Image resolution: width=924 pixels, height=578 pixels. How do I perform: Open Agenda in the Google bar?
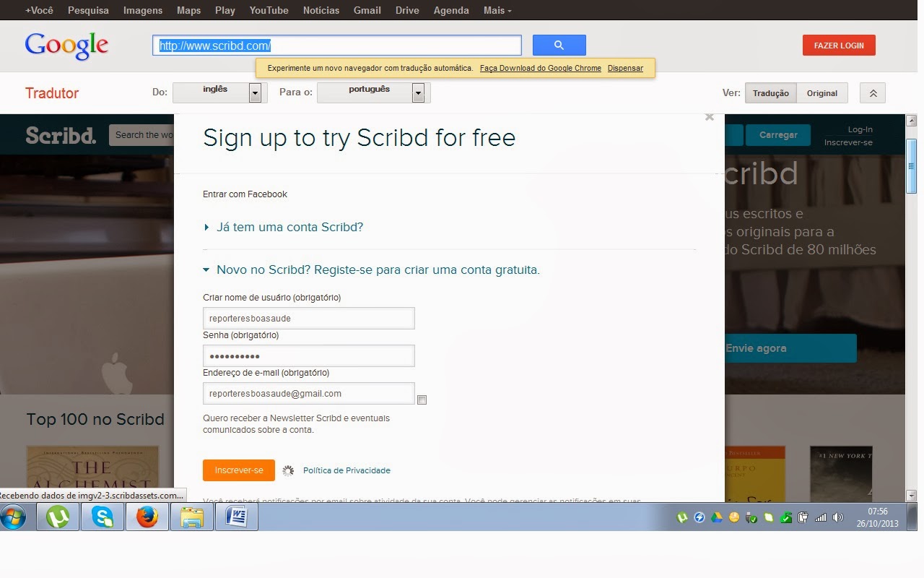coord(451,10)
